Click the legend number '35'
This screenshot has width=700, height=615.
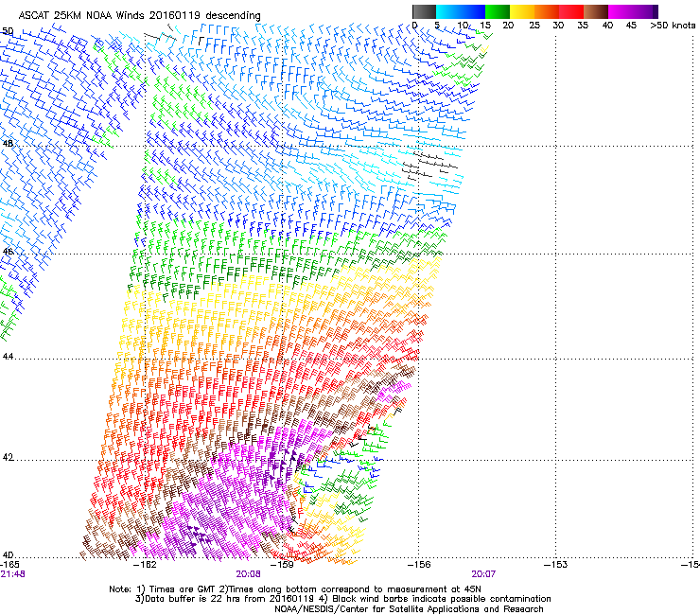(x=583, y=26)
